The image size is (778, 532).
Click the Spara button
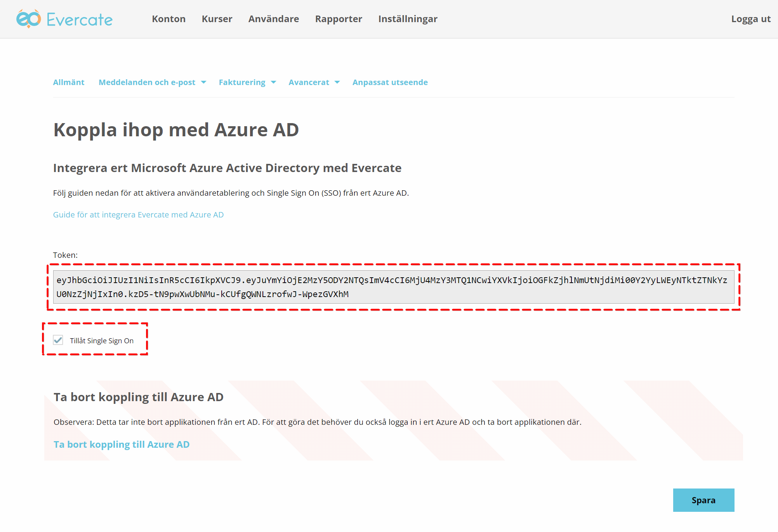703,500
